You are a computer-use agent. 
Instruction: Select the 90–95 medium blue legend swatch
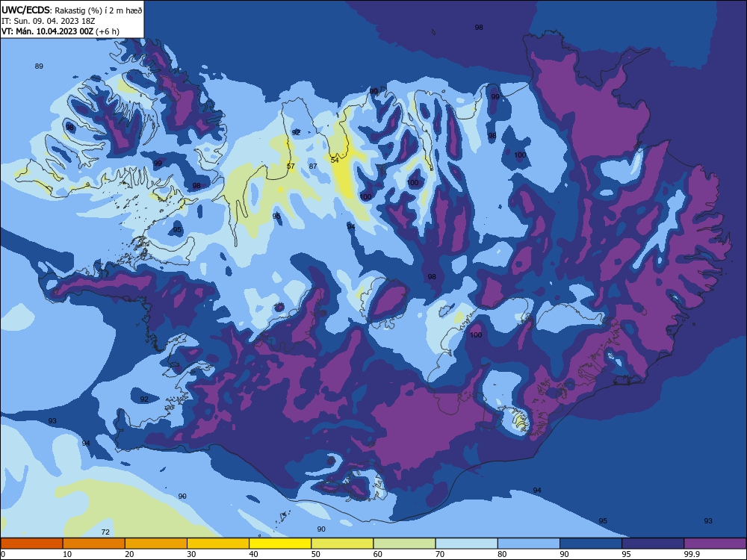[x=591, y=544]
